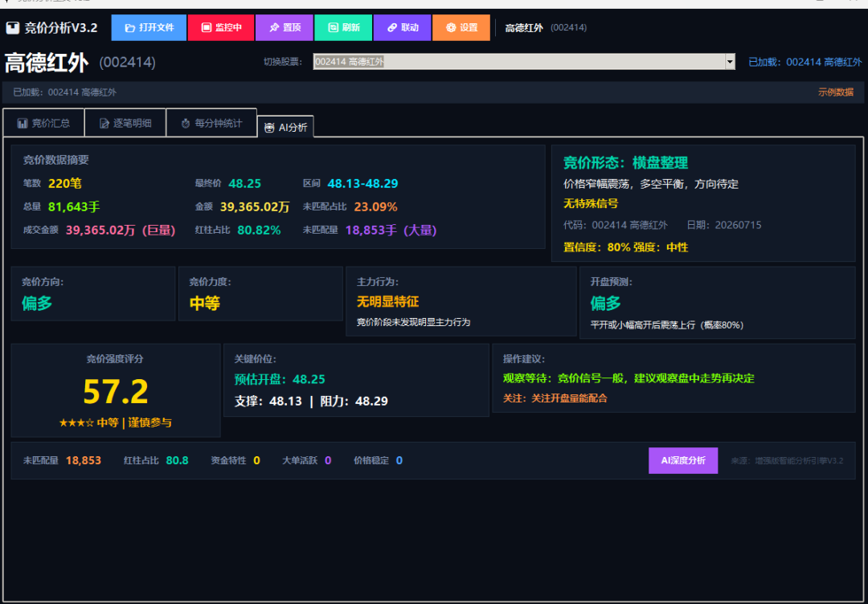This screenshot has width=868, height=604.
Task: Switch to the 逐笔明细 tab
Action: 125,124
